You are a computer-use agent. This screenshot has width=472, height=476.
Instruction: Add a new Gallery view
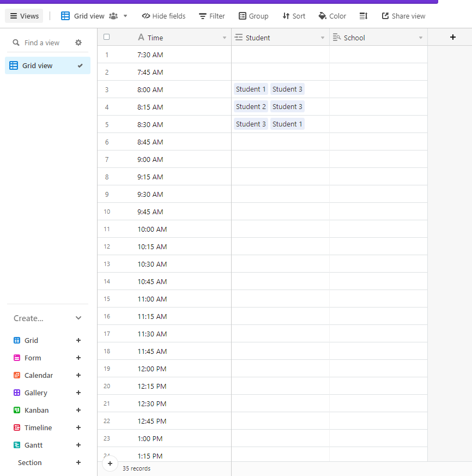click(x=78, y=393)
